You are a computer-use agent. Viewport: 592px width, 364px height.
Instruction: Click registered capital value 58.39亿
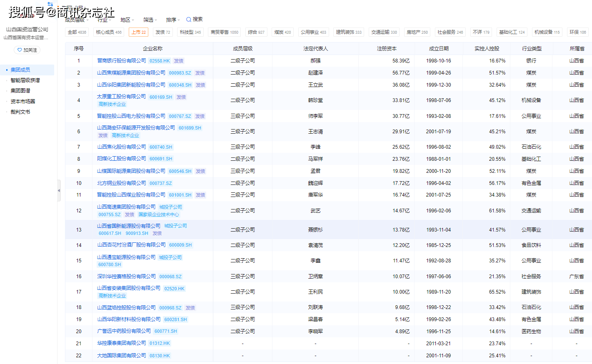[x=401, y=61]
